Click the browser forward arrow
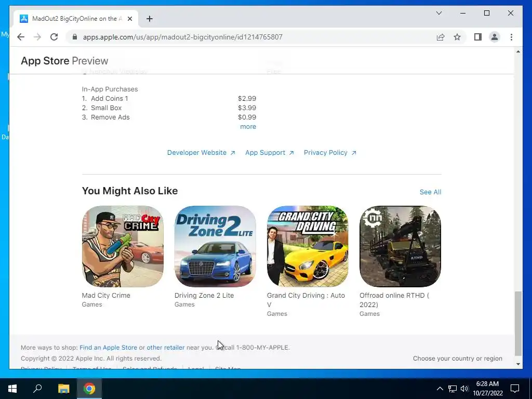532x399 pixels. pyautogui.click(x=37, y=37)
